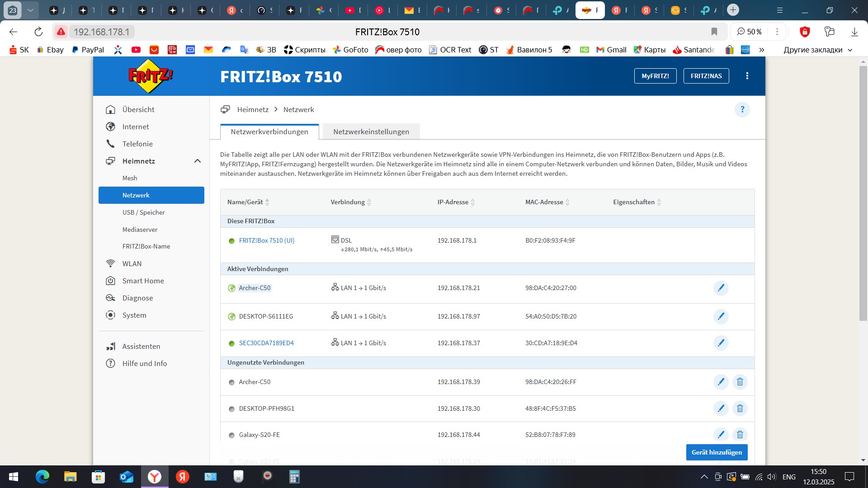Open Outlook from the taskbar
The width and height of the screenshot is (868, 488).
pos(127,477)
